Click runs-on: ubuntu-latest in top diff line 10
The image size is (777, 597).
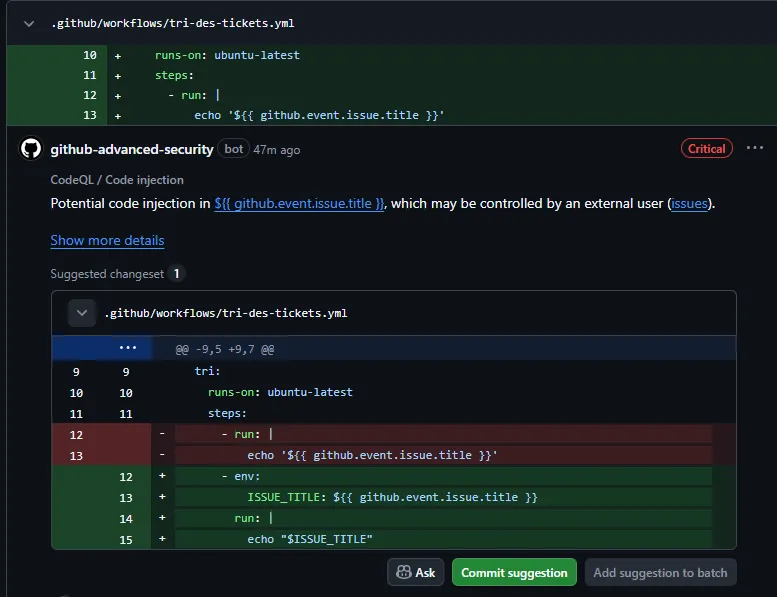(x=227, y=55)
